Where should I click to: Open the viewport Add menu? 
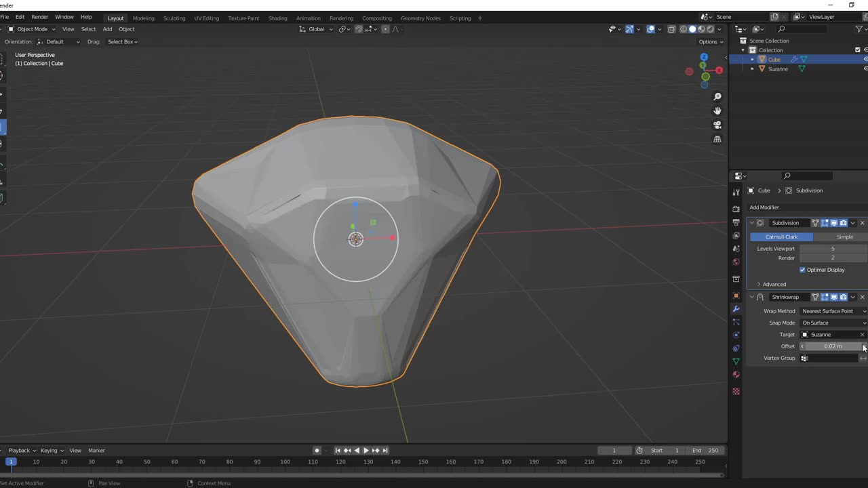[107, 29]
